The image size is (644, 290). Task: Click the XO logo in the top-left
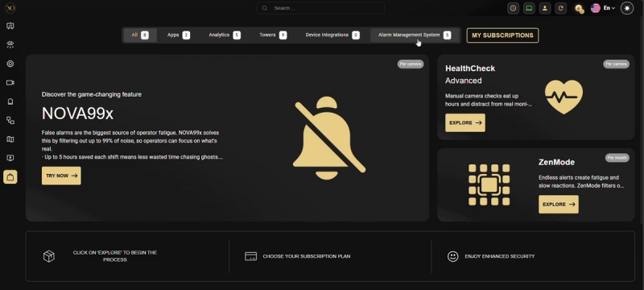coord(10,8)
